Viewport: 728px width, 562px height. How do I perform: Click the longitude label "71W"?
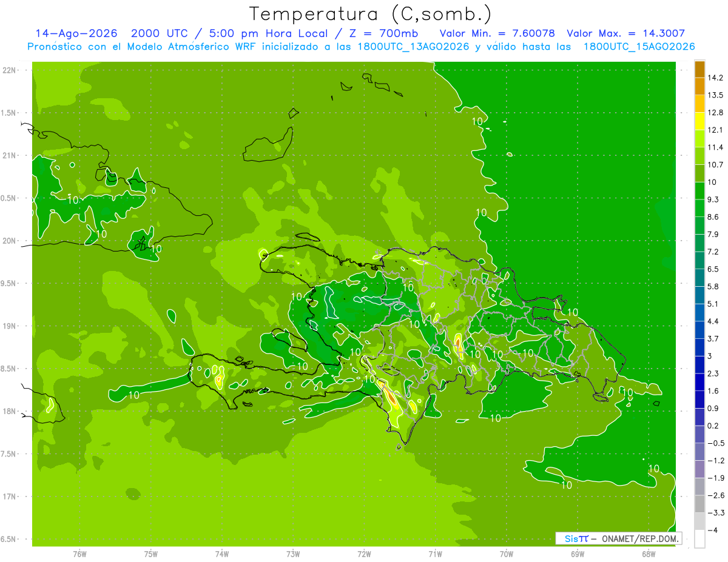coord(435,554)
